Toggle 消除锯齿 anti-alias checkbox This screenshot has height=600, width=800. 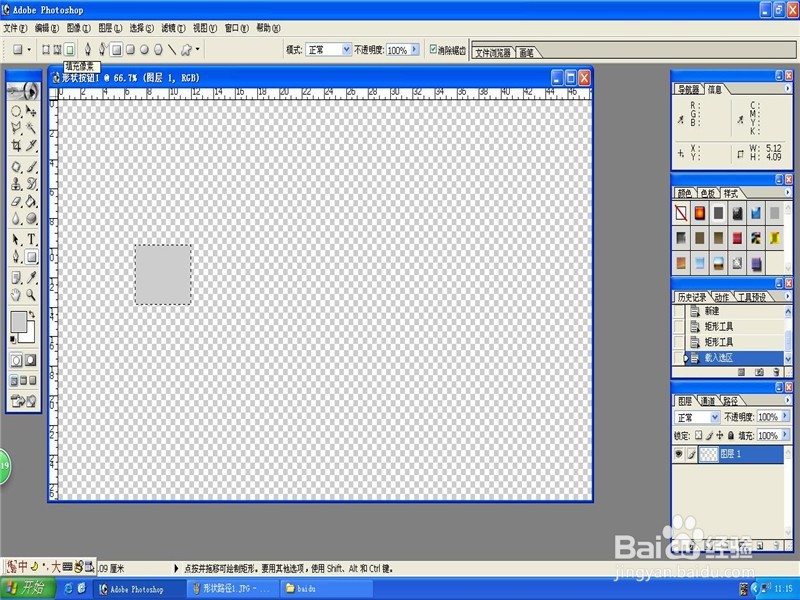point(433,49)
